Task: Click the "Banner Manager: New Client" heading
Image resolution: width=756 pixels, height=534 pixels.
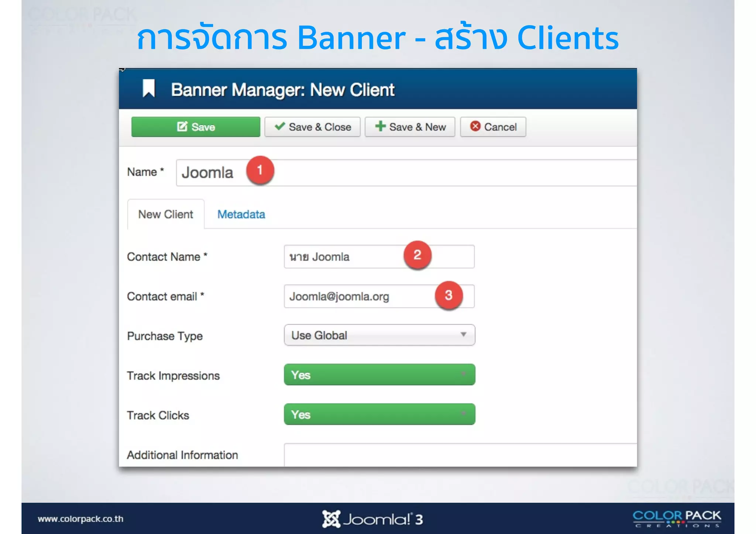Action: (x=283, y=90)
